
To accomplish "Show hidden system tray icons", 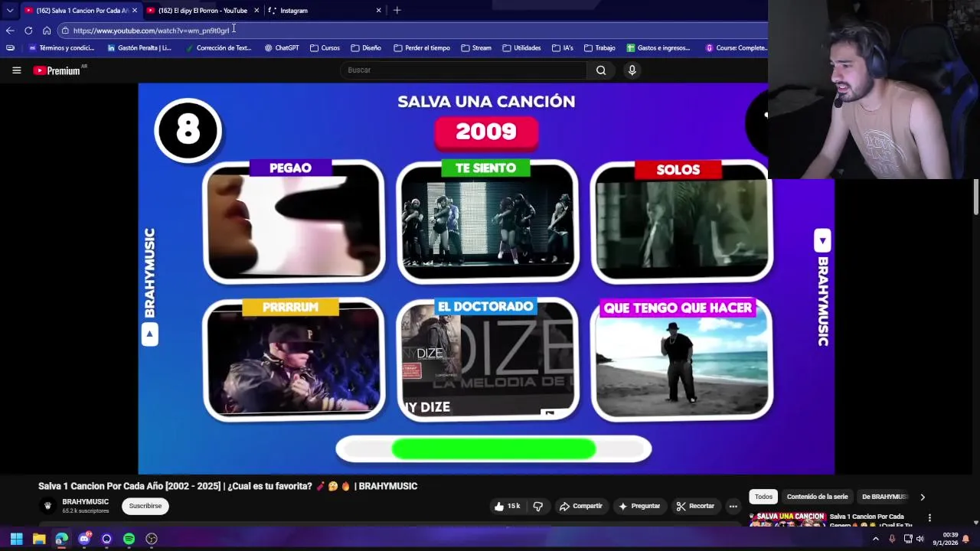I will [x=876, y=539].
